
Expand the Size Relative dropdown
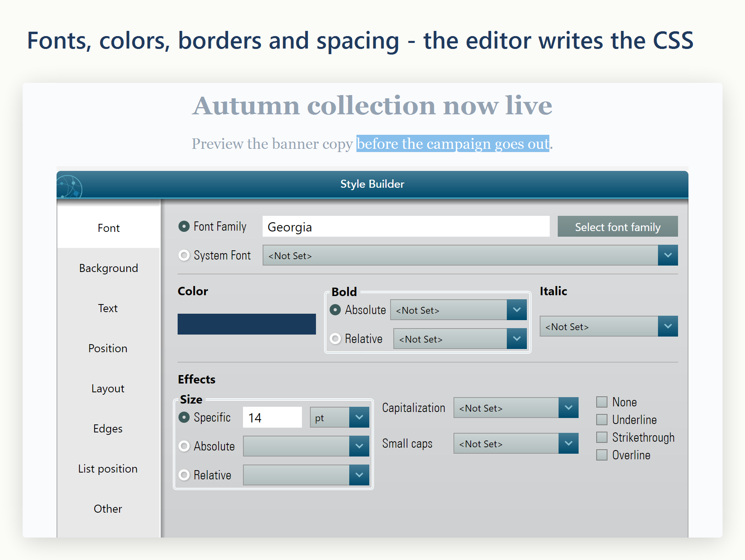click(306, 475)
